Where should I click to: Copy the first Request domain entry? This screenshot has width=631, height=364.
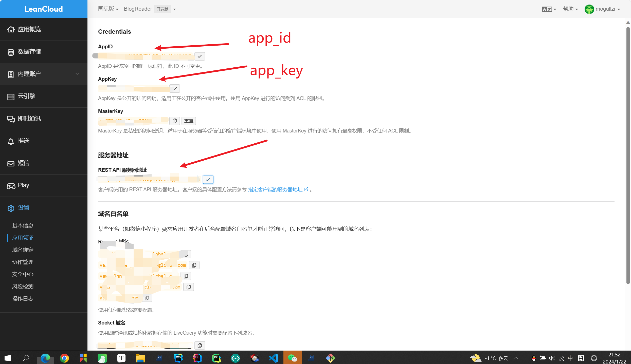(x=186, y=254)
